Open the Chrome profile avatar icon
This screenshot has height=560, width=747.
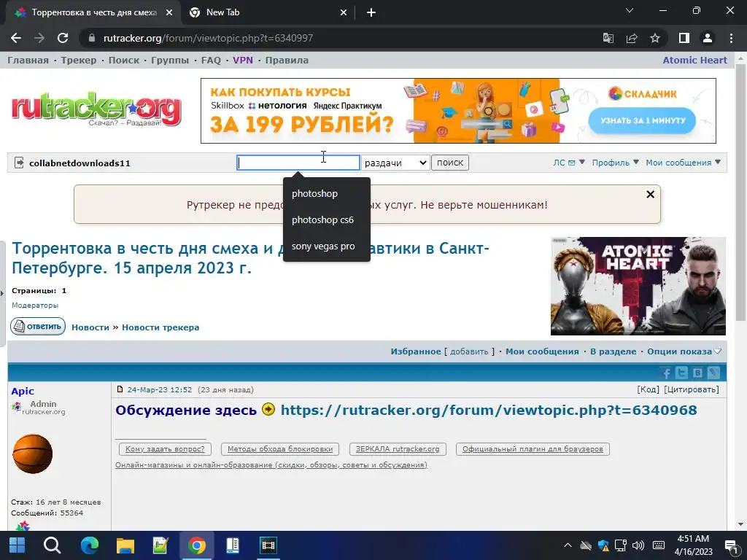708,38
